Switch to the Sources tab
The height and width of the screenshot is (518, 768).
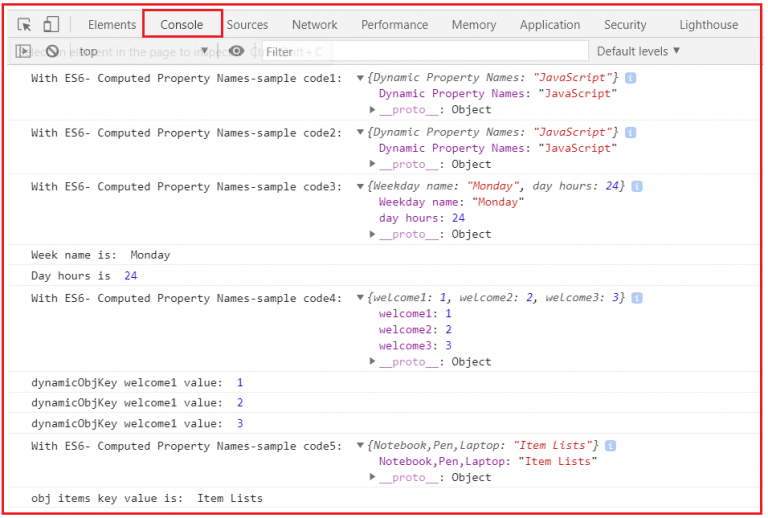tap(247, 24)
